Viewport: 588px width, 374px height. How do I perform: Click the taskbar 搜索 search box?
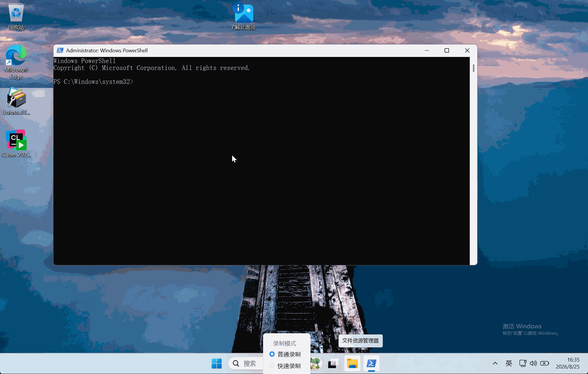245,363
